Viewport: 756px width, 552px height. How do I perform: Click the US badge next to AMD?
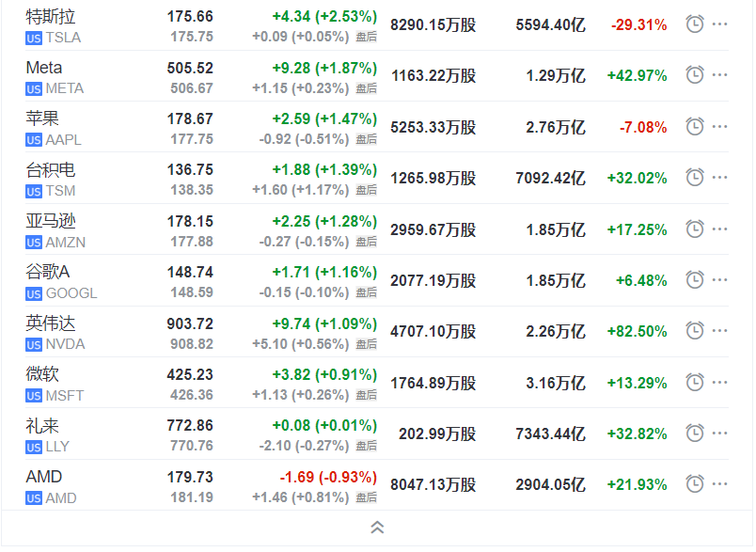(x=34, y=497)
